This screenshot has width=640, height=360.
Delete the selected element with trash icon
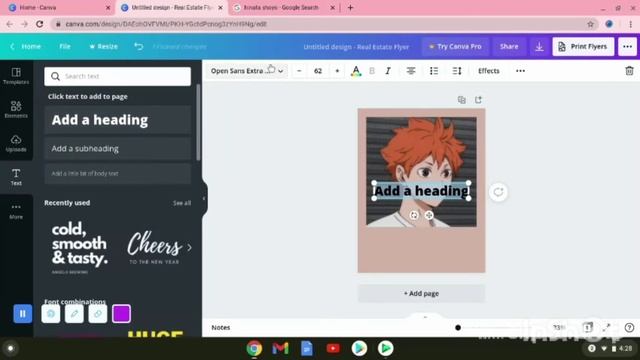pos(629,71)
